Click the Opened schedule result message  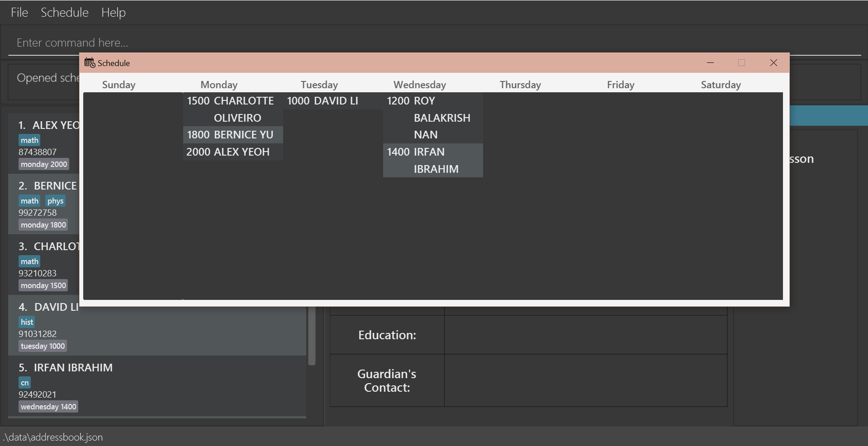coord(47,78)
